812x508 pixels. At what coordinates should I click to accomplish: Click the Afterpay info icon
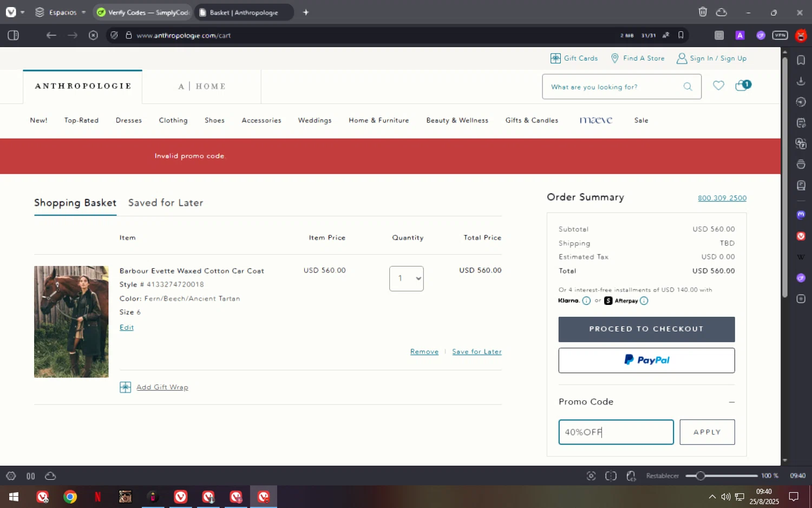coord(644,301)
